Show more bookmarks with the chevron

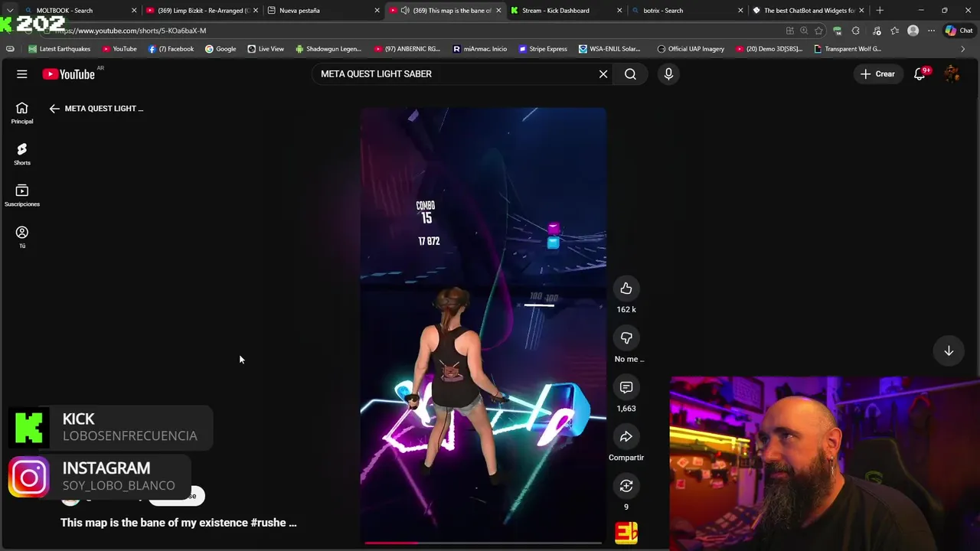click(962, 49)
